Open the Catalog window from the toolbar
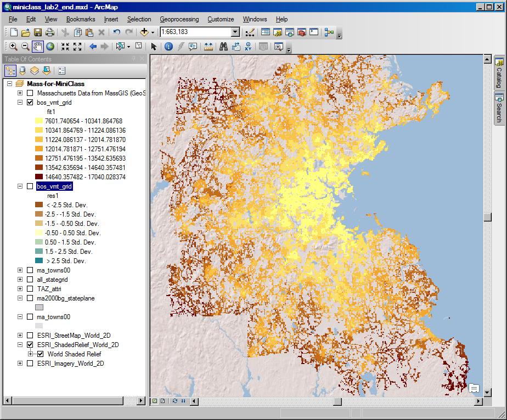The height and width of the screenshot is (420, 507). pos(277,32)
